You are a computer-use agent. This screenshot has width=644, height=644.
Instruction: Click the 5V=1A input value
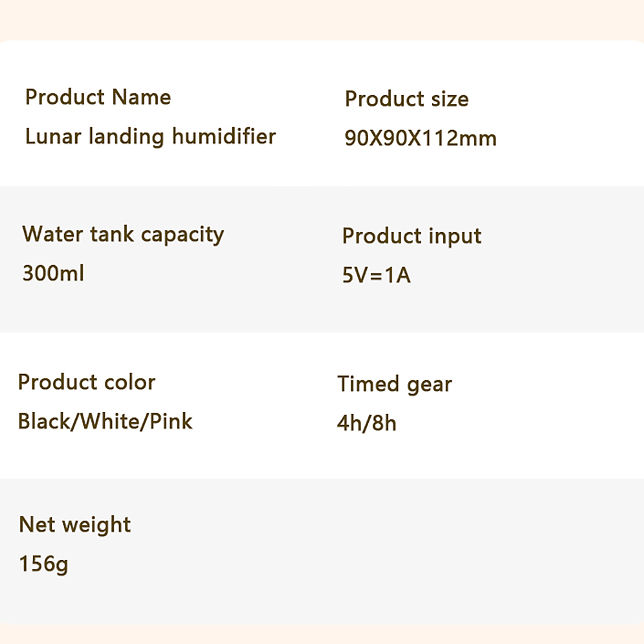[x=376, y=275]
